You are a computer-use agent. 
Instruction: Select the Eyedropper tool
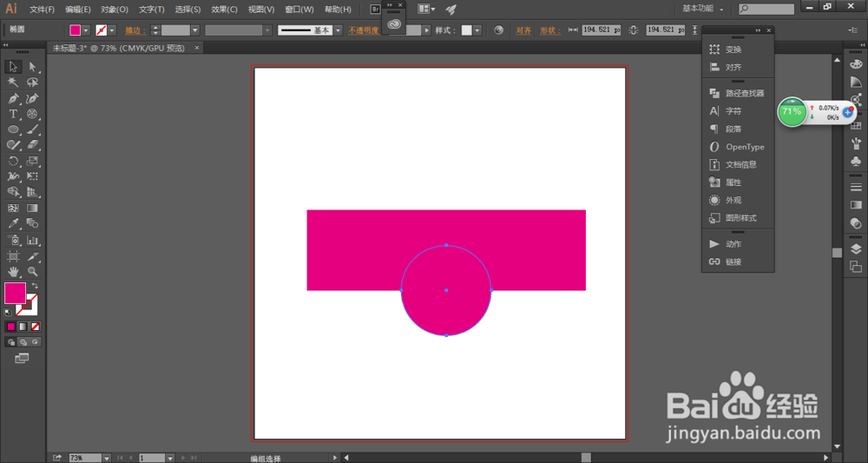point(13,223)
